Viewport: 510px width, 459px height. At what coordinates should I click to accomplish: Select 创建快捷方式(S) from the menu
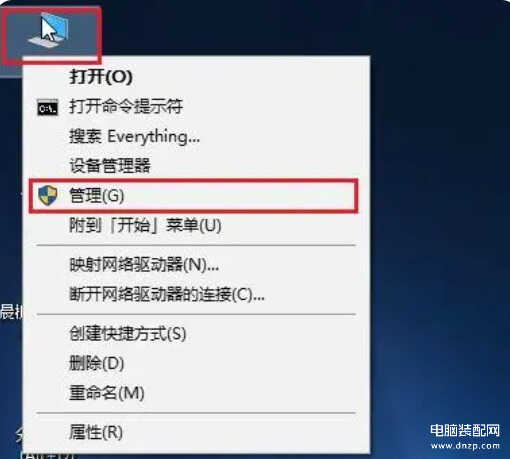point(196,334)
